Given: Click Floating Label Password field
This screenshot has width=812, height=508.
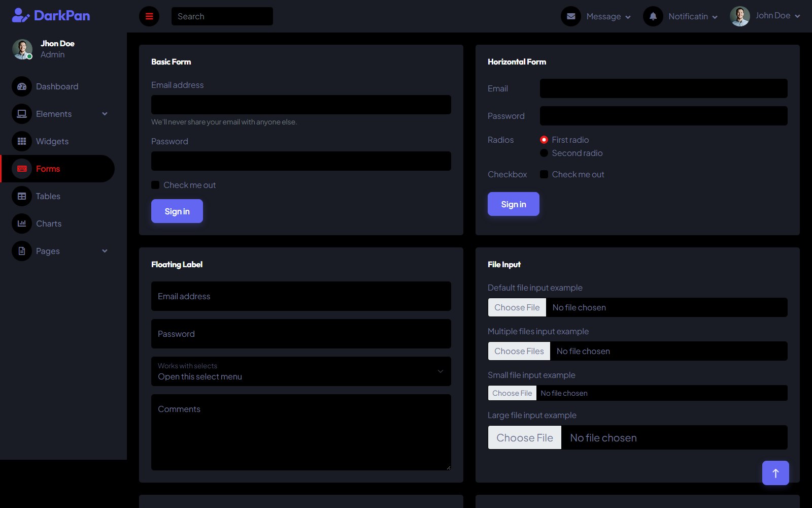Looking at the screenshot, I should [x=301, y=334].
